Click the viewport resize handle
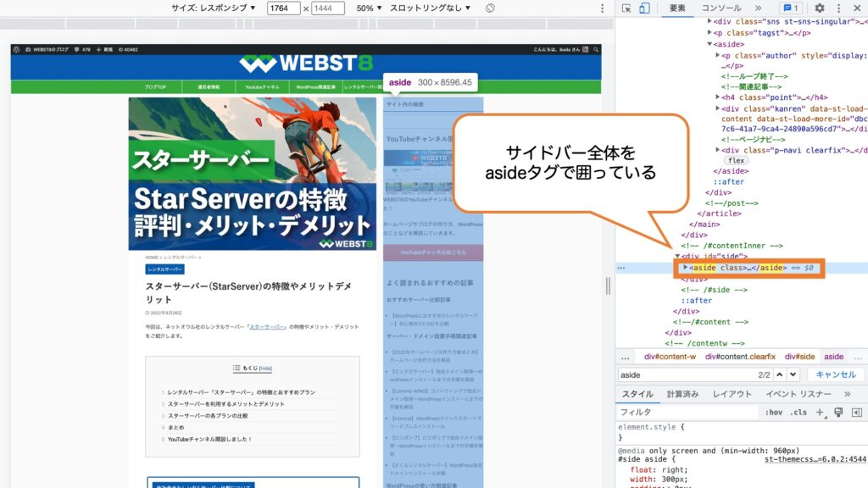This screenshot has height=488, width=868. click(x=608, y=286)
